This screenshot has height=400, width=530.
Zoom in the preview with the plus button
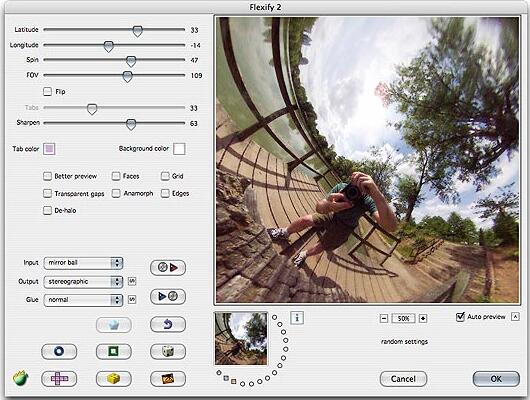423,318
